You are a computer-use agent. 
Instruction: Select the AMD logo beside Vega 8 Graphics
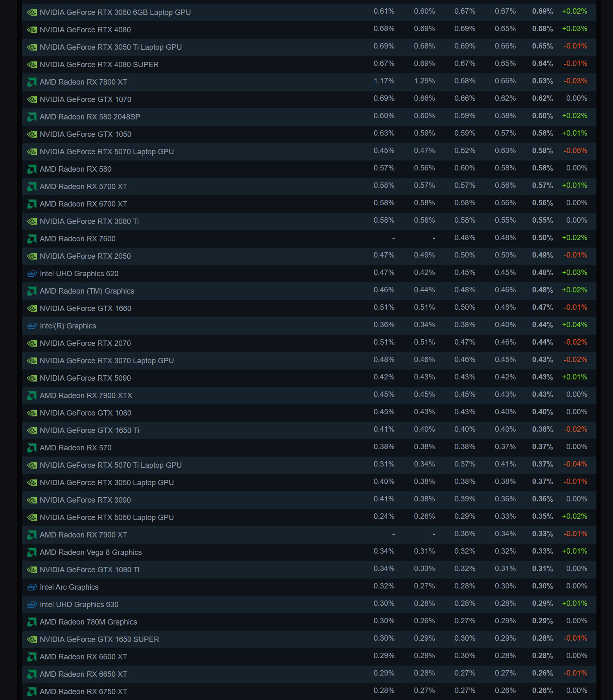pos(32,552)
